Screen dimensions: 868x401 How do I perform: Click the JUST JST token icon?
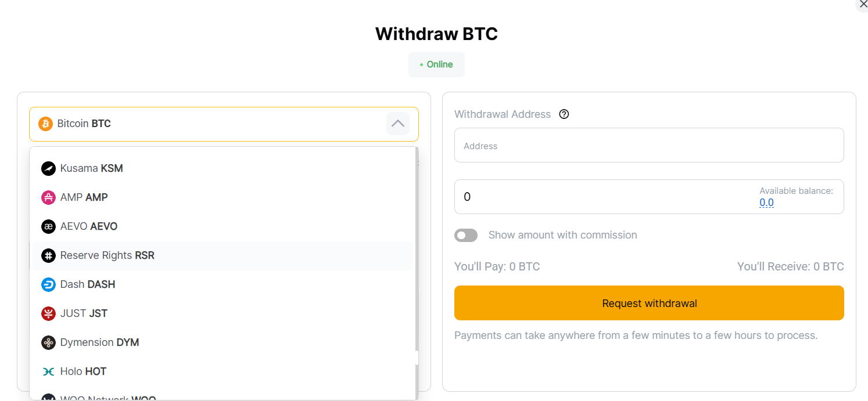(49, 313)
